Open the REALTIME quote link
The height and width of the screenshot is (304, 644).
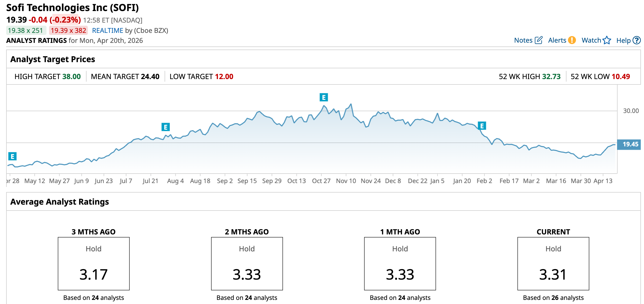point(108,31)
